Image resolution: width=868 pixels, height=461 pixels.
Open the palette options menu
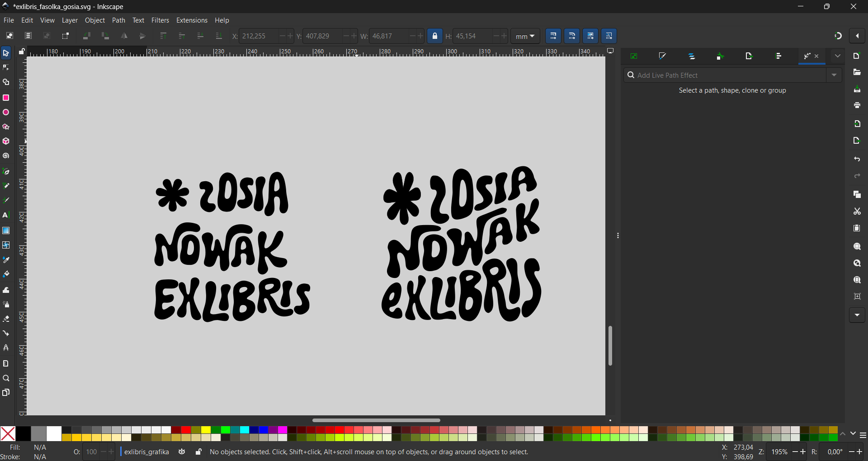pos(863,435)
